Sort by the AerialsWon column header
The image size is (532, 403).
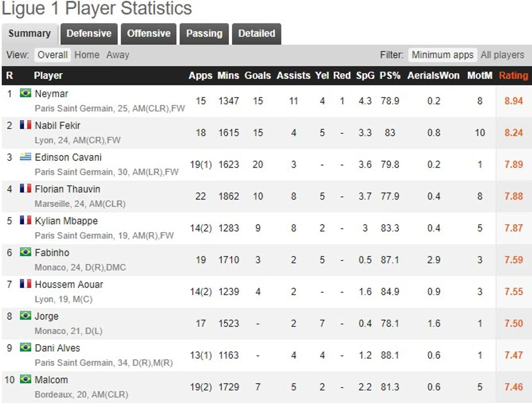[433, 75]
